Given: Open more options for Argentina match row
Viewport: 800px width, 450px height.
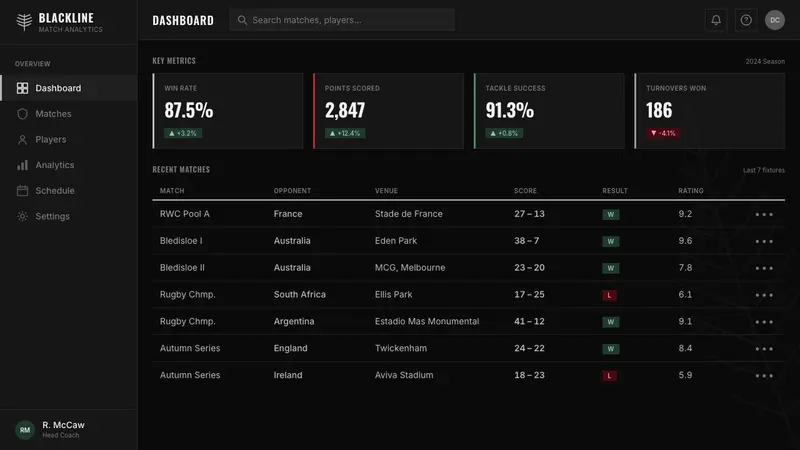Looking at the screenshot, I should [764, 322].
